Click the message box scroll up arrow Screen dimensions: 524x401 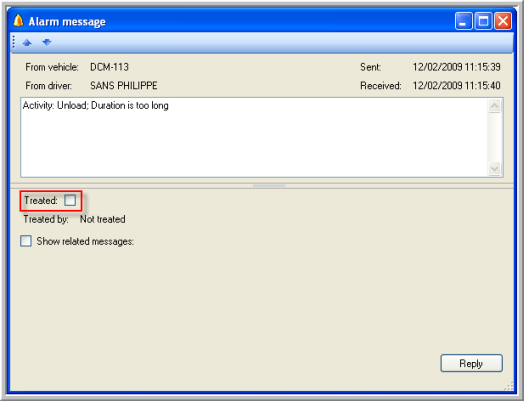coord(495,106)
